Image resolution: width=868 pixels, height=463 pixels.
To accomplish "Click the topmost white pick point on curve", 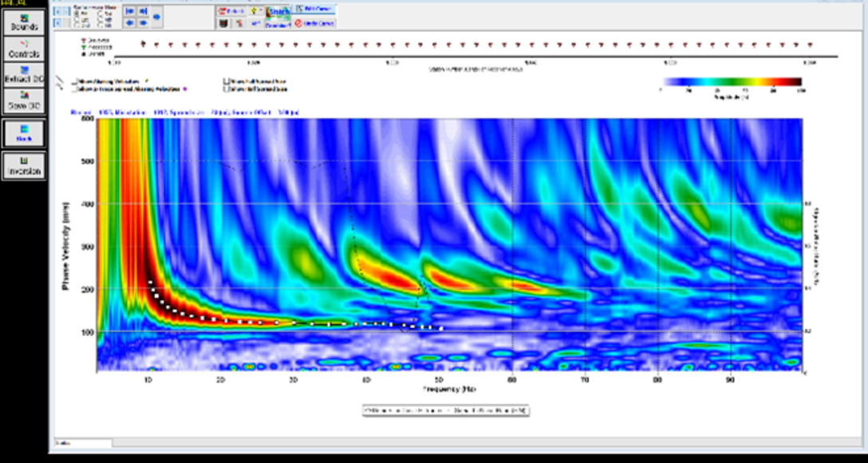I will (149, 283).
